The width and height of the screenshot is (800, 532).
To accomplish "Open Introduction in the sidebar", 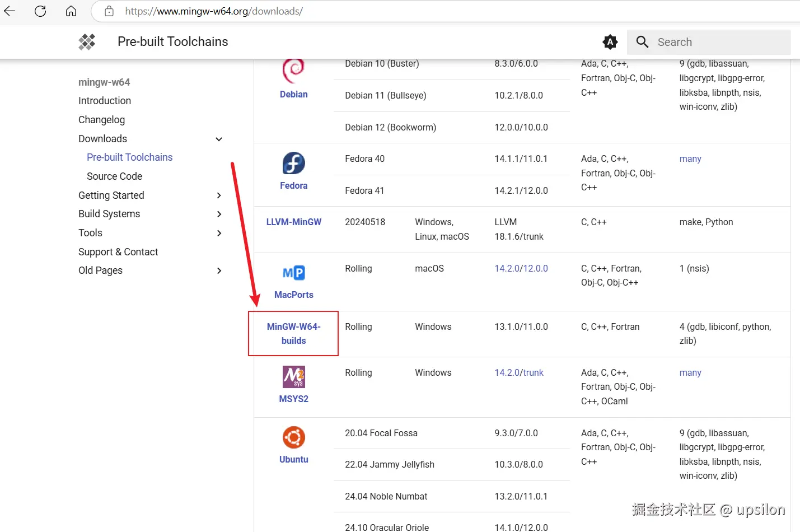I will click(105, 101).
